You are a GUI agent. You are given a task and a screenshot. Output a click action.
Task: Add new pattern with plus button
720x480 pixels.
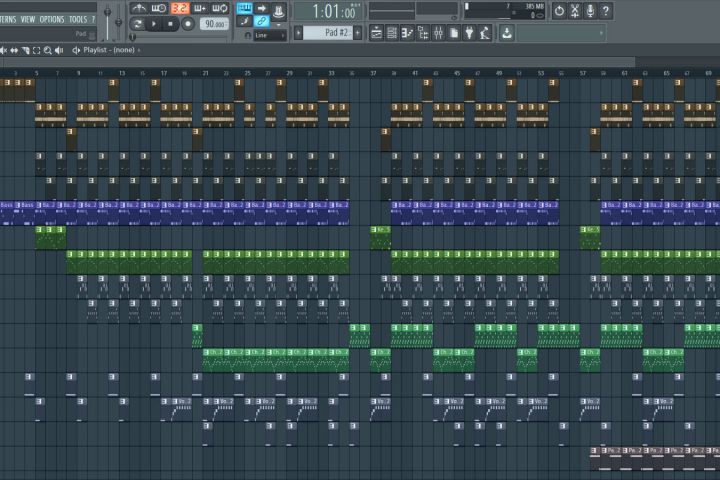pyautogui.click(x=357, y=33)
